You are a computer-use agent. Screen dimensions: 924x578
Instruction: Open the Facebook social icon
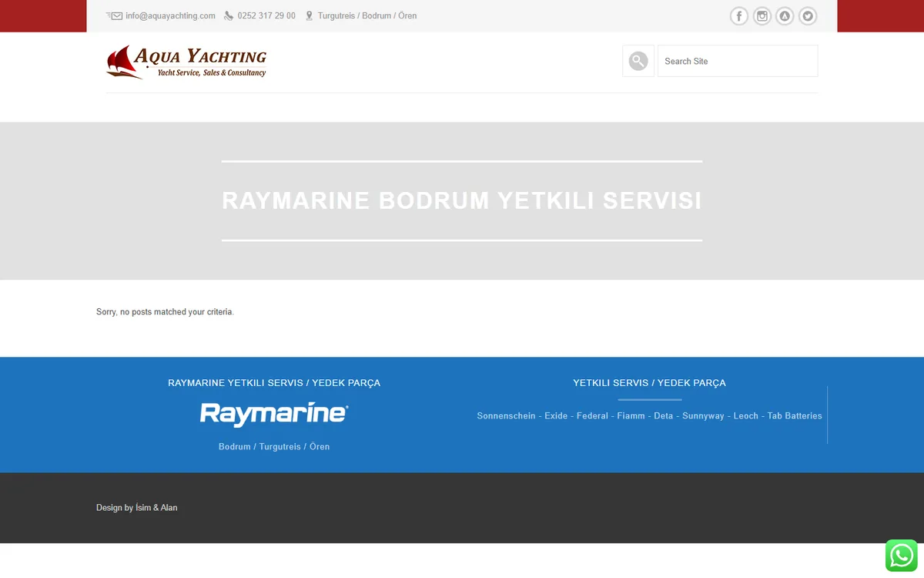tap(739, 16)
